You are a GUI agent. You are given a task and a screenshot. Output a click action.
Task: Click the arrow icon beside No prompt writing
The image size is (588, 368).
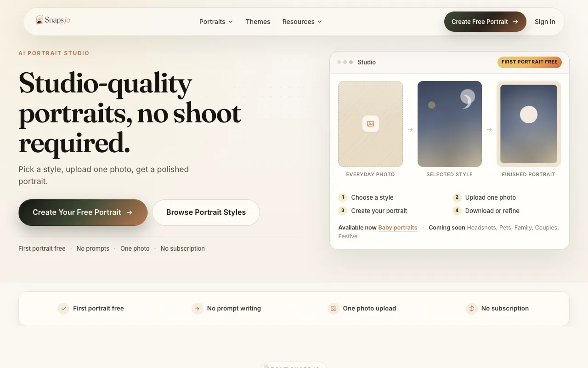tap(197, 309)
